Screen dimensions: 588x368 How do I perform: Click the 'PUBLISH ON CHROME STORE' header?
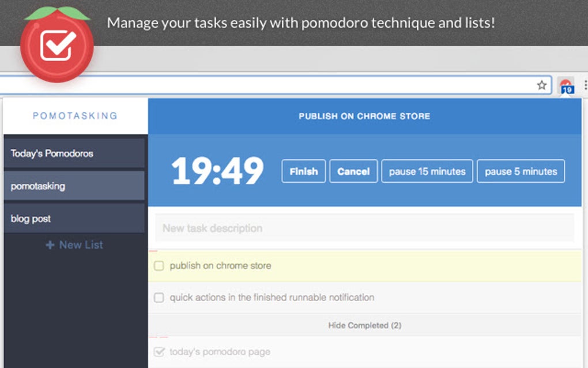coord(364,115)
